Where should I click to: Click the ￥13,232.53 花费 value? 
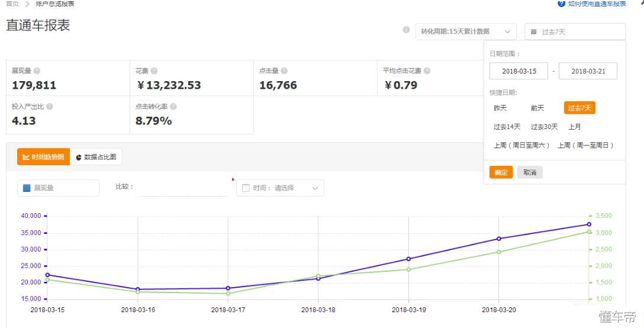169,85
